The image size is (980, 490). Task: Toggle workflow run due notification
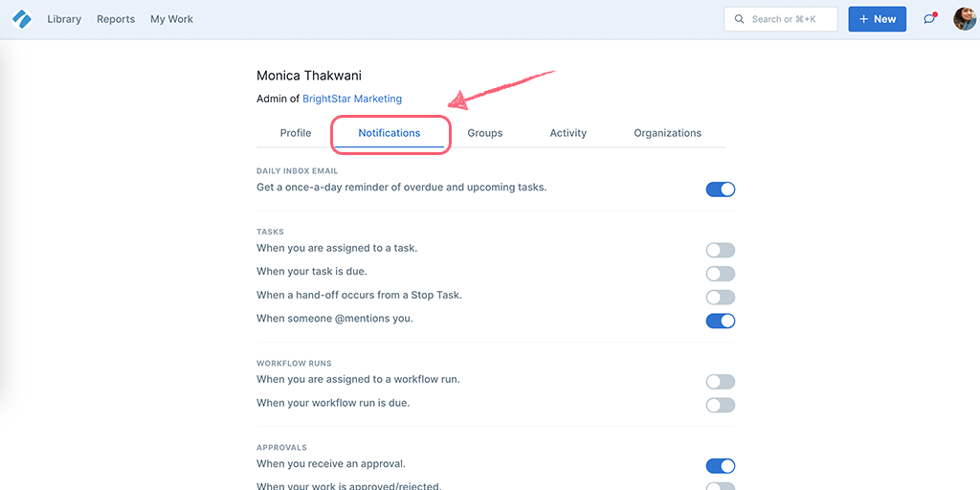[x=721, y=405]
